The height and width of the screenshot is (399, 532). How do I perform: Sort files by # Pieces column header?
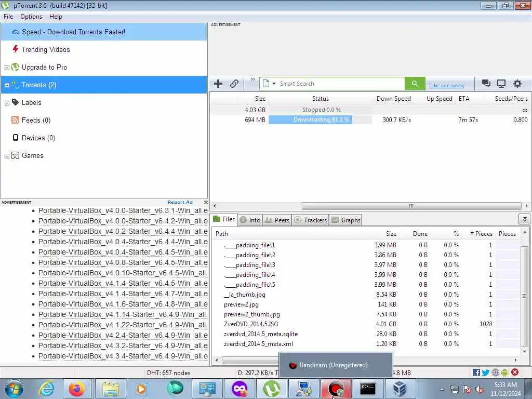[481, 233]
